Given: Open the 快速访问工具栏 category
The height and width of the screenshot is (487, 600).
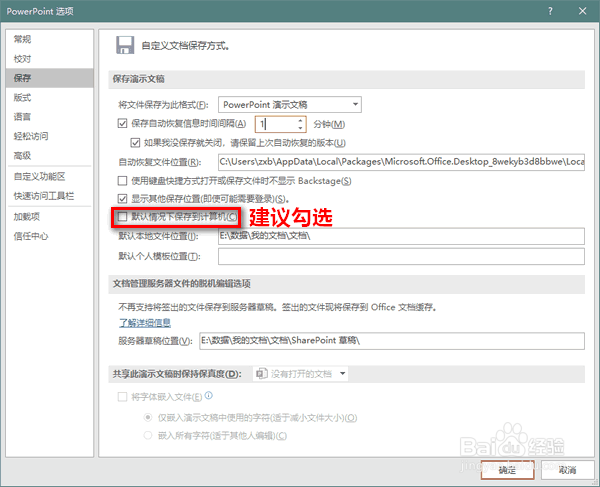Looking at the screenshot, I should (50, 196).
